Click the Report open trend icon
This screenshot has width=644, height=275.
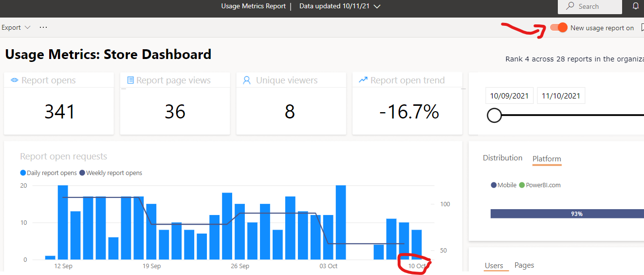pyautogui.click(x=363, y=79)
